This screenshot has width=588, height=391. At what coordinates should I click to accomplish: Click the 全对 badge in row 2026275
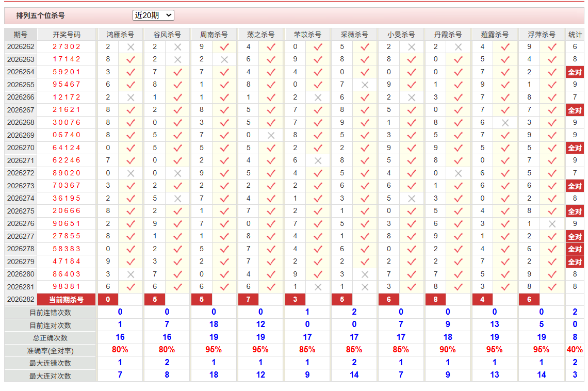coord(575,211)
